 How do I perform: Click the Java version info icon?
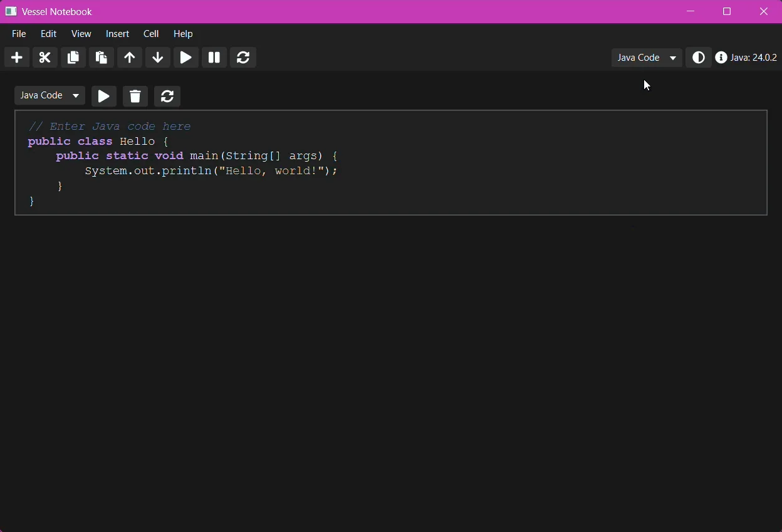[x=721, y=58]
